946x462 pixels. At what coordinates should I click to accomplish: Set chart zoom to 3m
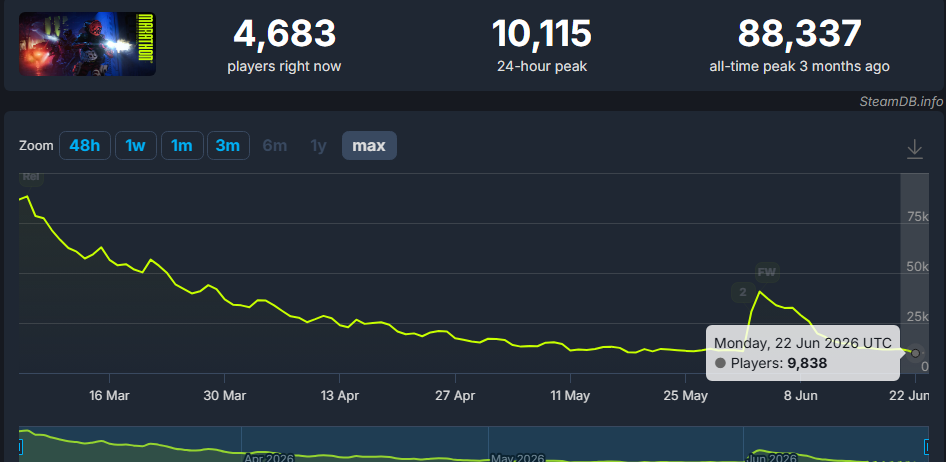pyautogui.click(x=228, y=145)
